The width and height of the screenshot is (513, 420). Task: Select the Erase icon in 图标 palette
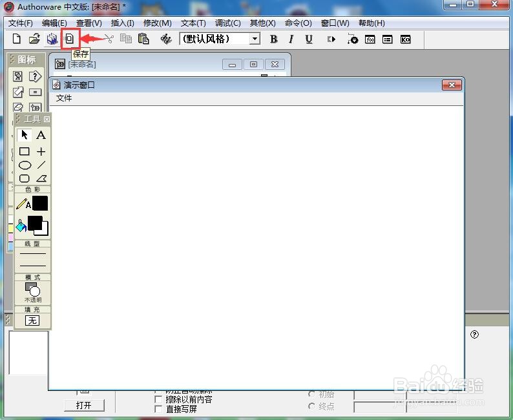(x=18, y=107)
